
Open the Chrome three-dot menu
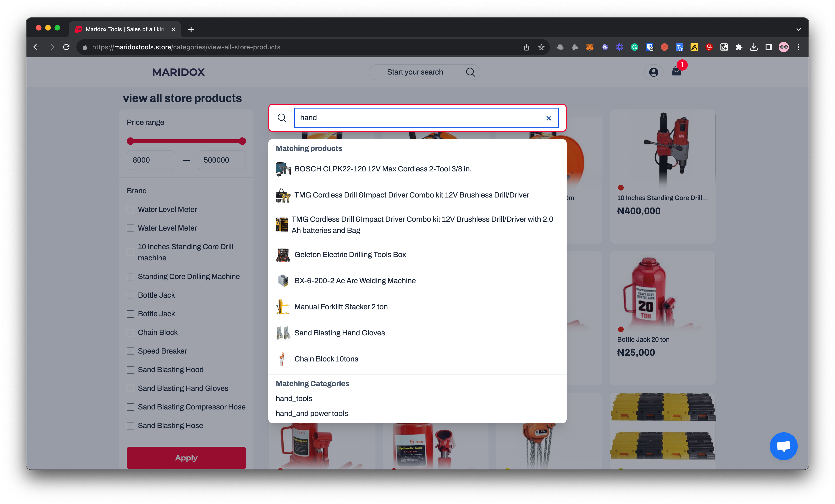798,47
